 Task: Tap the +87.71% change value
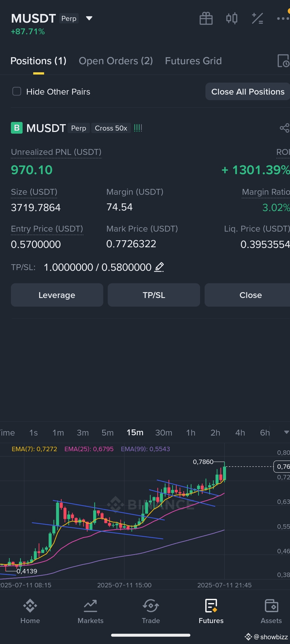pyautogui.click(x=28, y=32)
